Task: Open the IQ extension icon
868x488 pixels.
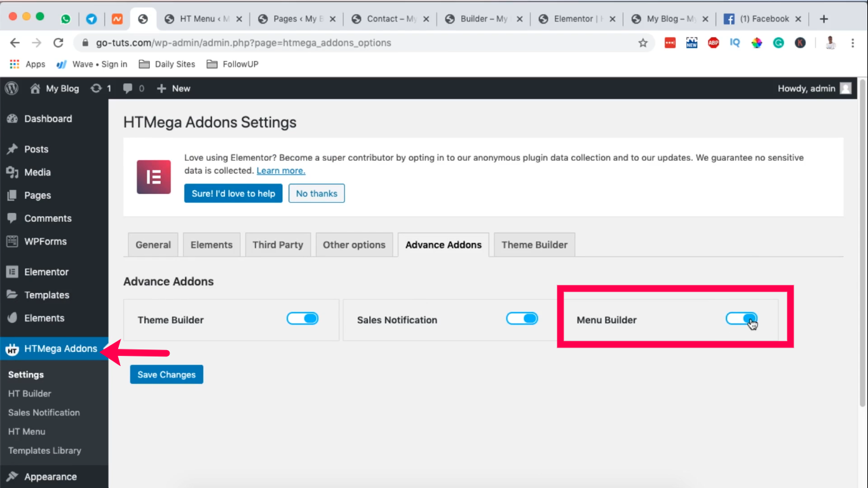Action: (x=735, y=43)
